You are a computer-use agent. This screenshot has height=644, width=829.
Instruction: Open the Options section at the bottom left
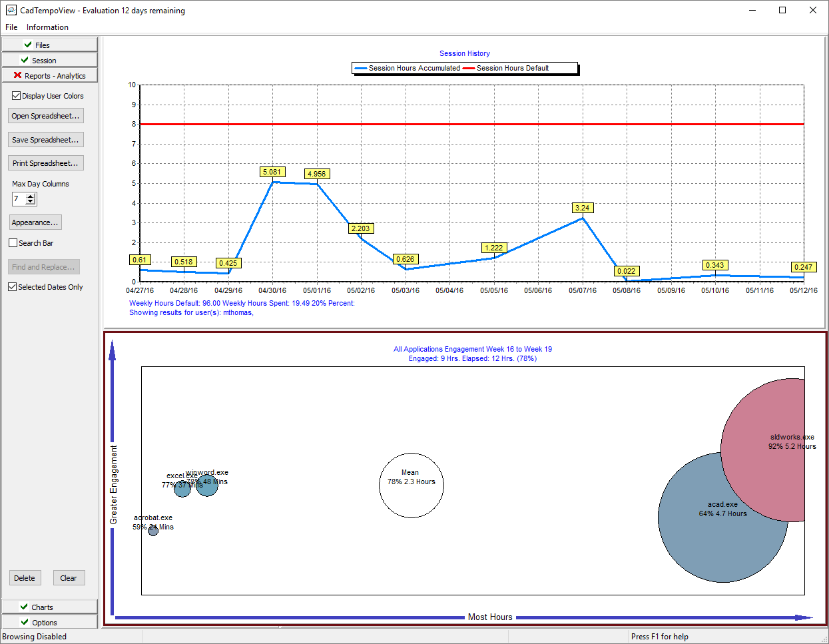coord(49,622)
